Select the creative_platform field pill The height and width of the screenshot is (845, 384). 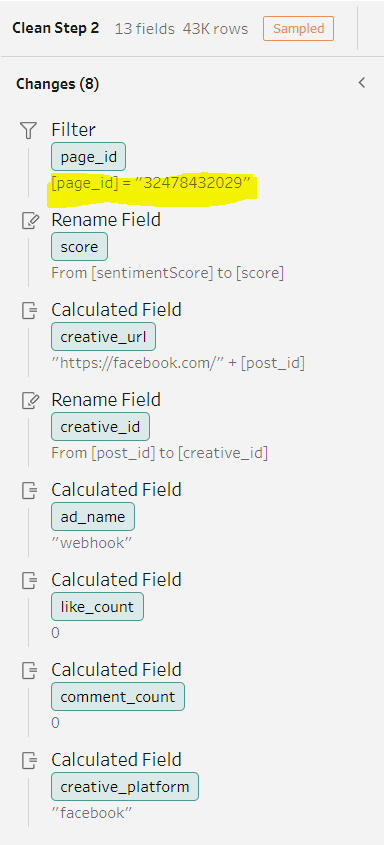(125, 787)
